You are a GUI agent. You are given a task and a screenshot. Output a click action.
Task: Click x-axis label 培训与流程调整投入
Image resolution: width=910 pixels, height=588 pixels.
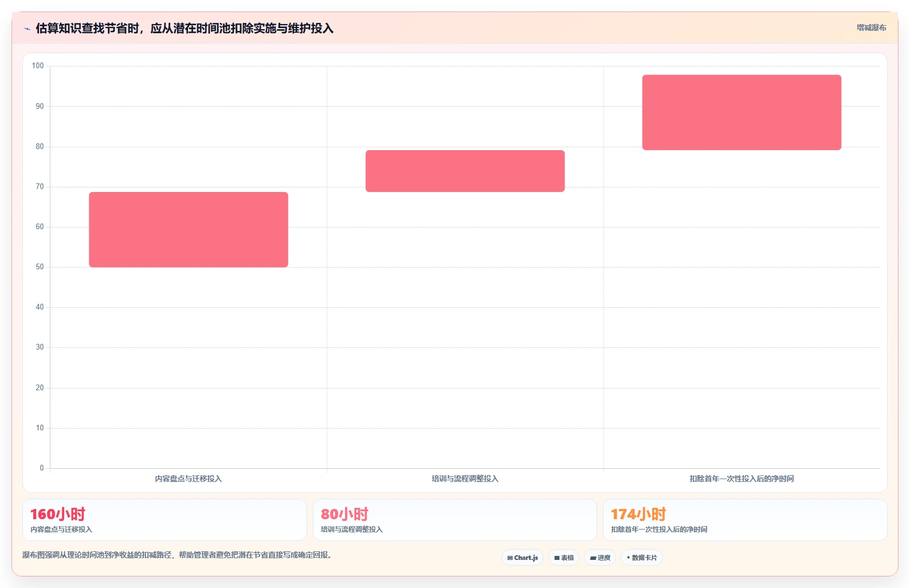pyautogui.click(x=465, y=479)
